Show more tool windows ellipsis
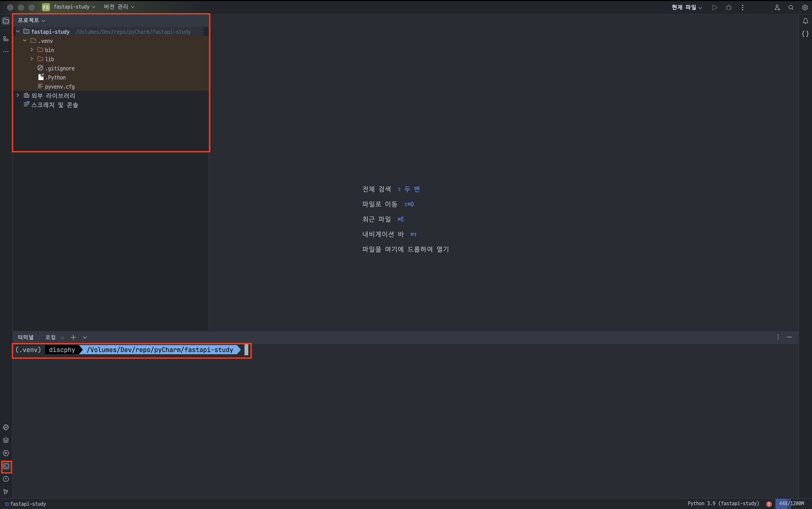Viewport: 812px width, 509px height. click(x=6, y=52)
